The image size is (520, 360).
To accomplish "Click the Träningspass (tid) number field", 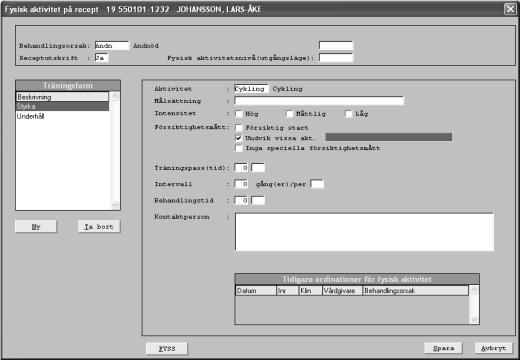I will [241, 167].
